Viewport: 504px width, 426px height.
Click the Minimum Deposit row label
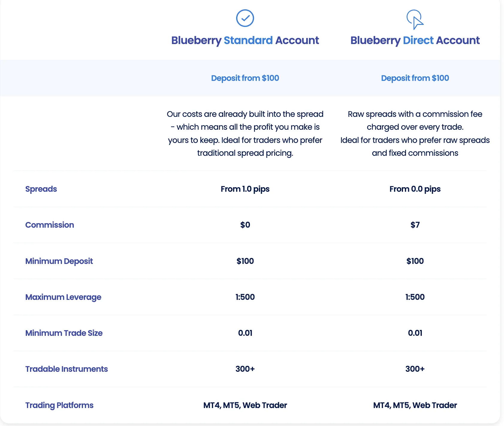(x=59, y=261)
